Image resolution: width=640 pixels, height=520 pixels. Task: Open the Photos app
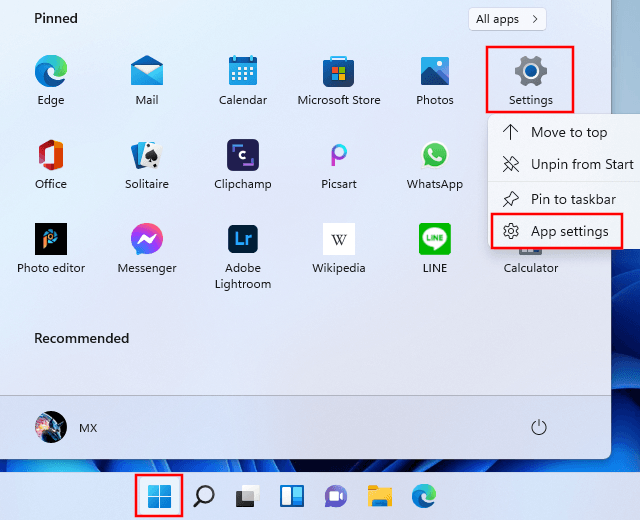click(x=435, y=80)
